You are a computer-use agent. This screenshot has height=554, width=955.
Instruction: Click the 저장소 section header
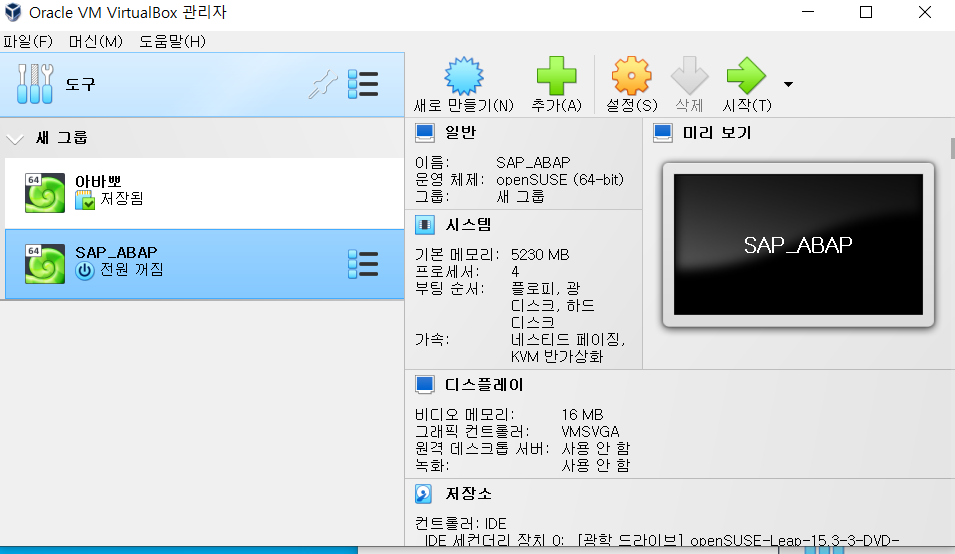[x=468, y=493]
